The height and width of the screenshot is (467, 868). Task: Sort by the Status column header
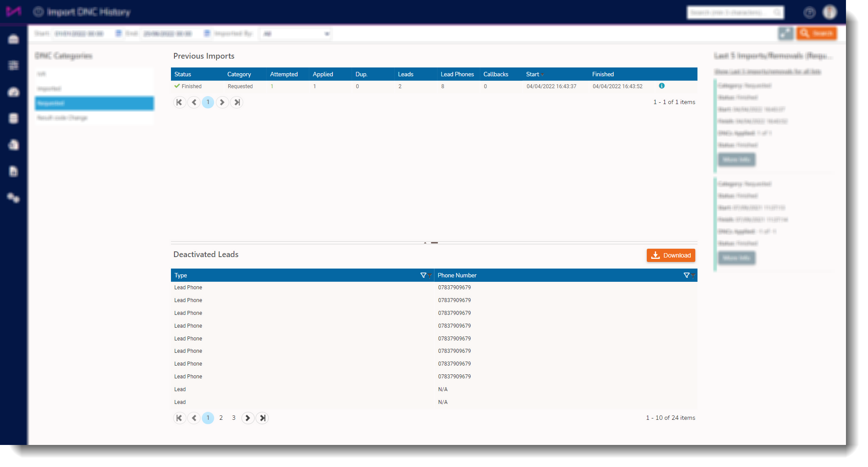pos(183,74)
